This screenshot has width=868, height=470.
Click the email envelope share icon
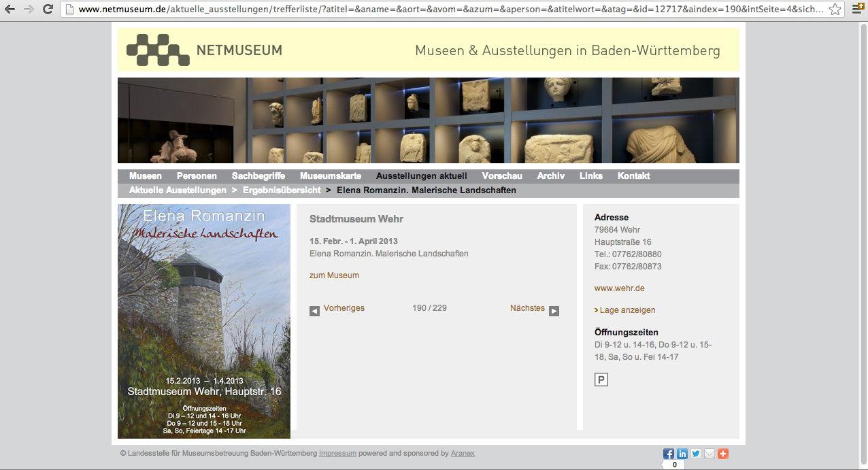click(710, 454)
